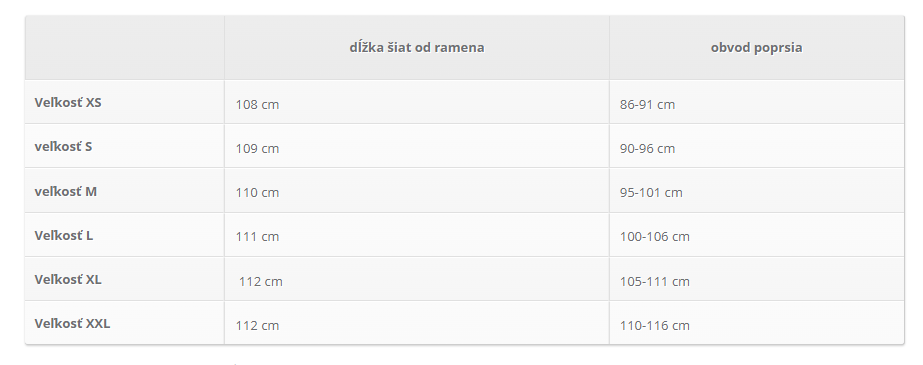The width and height of the screenshot is (923, 365).
Task: Select the 'veľkosť M' row label
Action: [x=65, y=191]
